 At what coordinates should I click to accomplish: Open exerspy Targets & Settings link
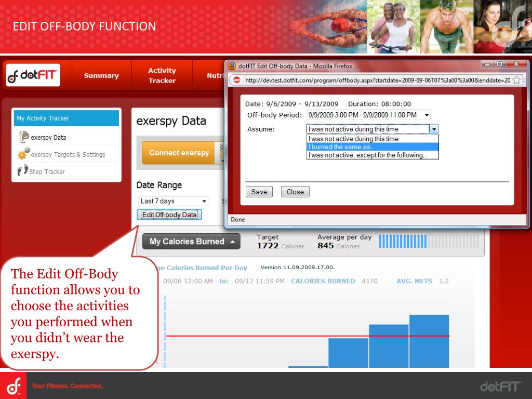point(68,155)
